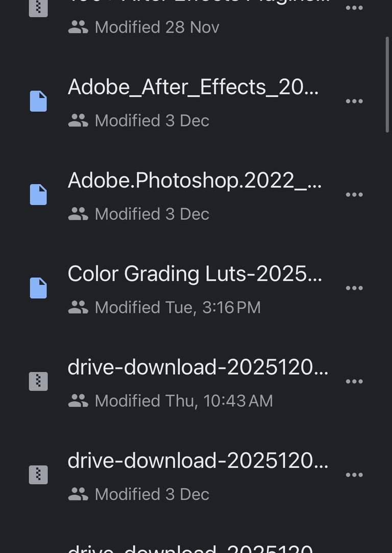Click the "Modified Tue, 3:16 PM" text

click(x=178, y=307)
